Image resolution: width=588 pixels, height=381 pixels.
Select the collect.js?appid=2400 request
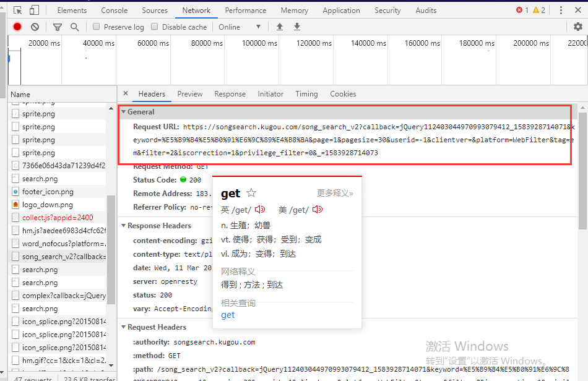59,218
